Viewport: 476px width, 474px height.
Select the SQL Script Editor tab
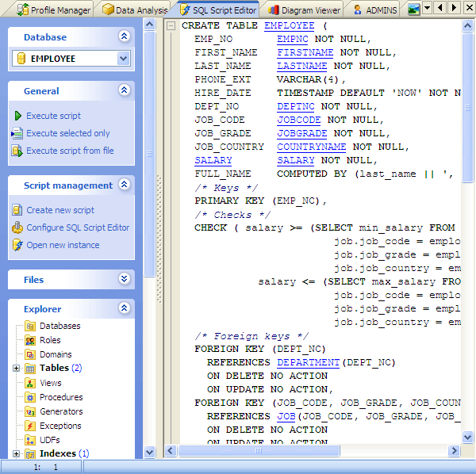[x=218, y=10]
